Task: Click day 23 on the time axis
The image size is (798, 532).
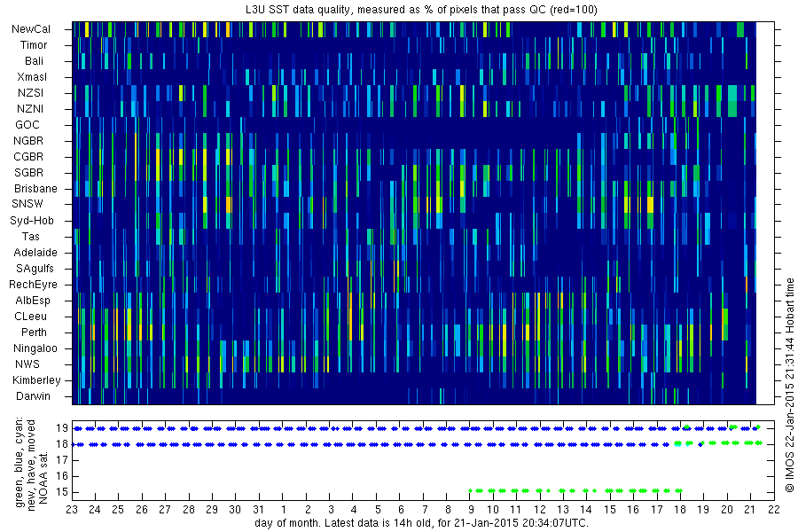Action: 72,509
